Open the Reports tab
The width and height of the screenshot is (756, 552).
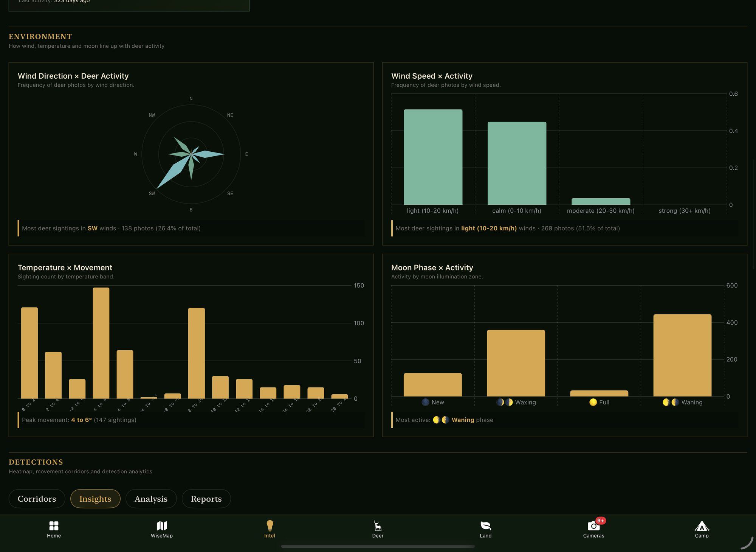[x=206, y=499]
